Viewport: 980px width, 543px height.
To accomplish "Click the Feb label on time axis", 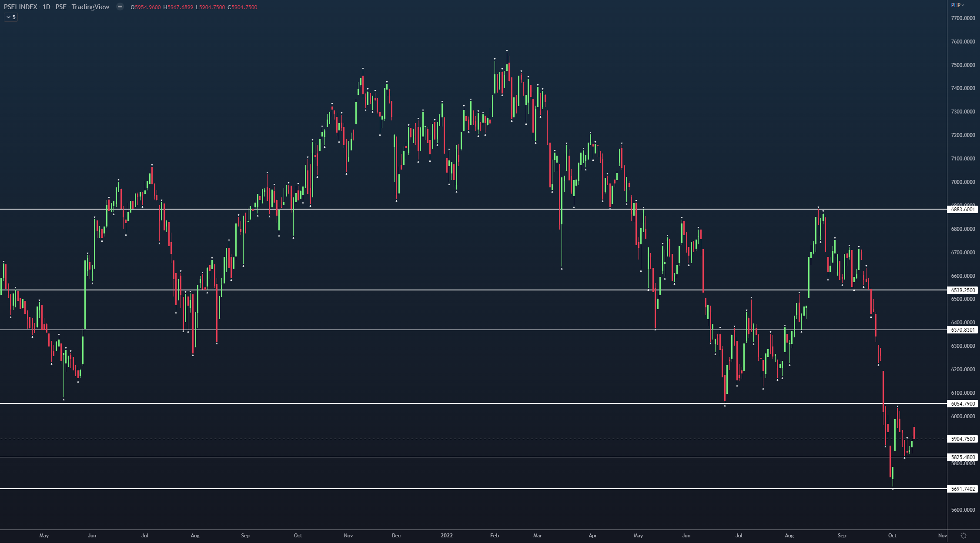I will pyautogui.click(x=494, y=536).
